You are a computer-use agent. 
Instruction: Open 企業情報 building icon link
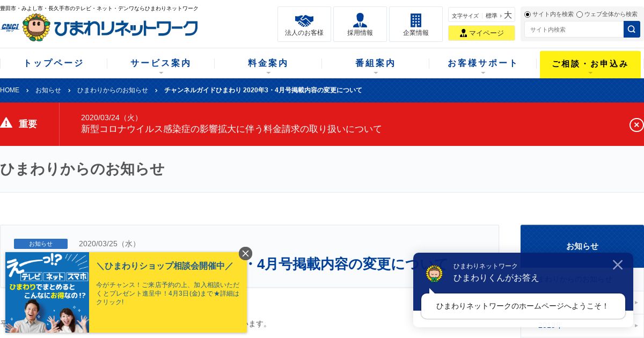coord(416,24)
